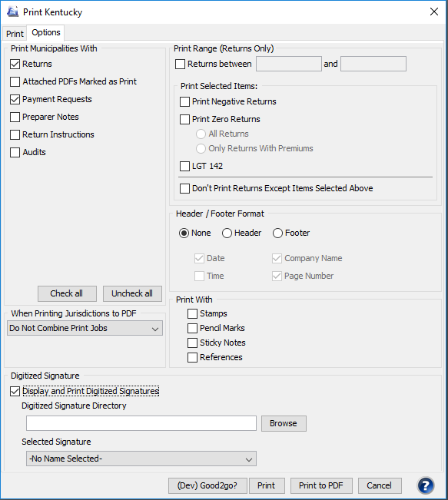This screenshot has height=500, width=448.
Task: Enable the LGT 142 option
Action: [x=184, y=166]
